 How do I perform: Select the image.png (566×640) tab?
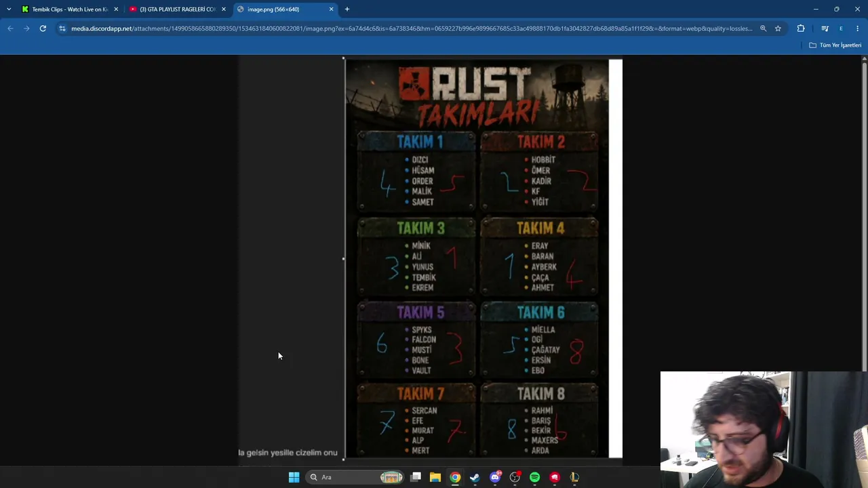pyautogui.click(x=285, y=9)
